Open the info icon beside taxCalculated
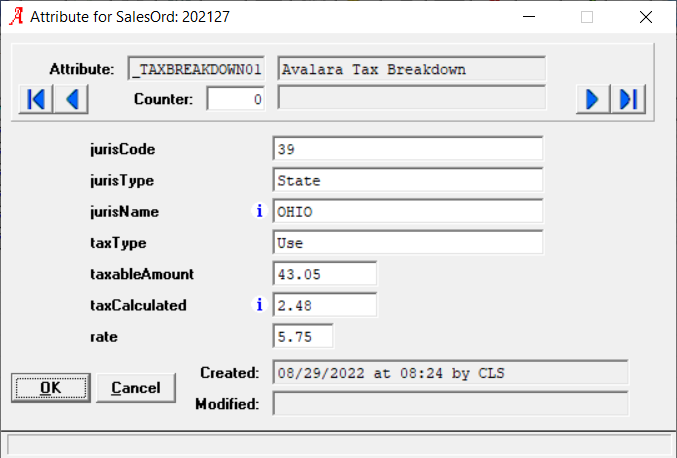The height and width of the screenshot is (458, 677). pos(259,305)
